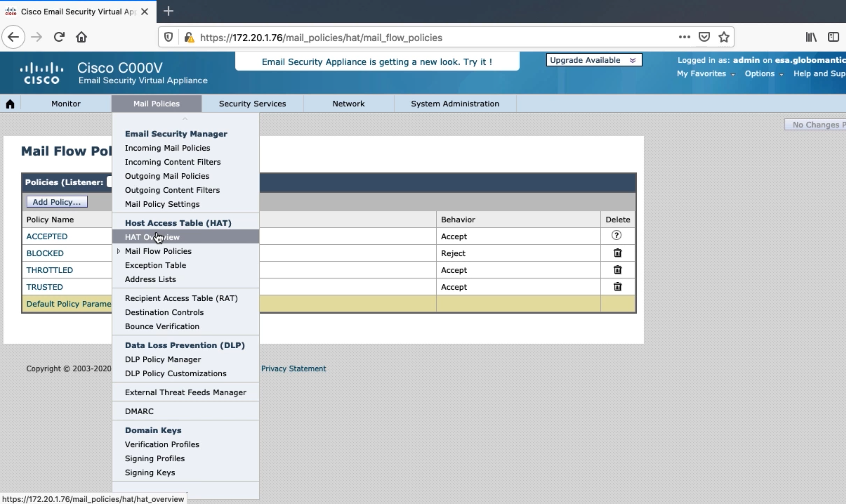846x504 pixels.
Task: Expand the Upgrade Available dropdown
Action: 594,60
